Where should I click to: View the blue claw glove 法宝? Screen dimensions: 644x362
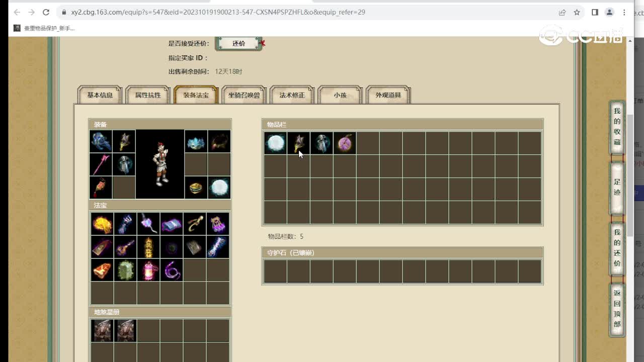[x=125, y=224]
